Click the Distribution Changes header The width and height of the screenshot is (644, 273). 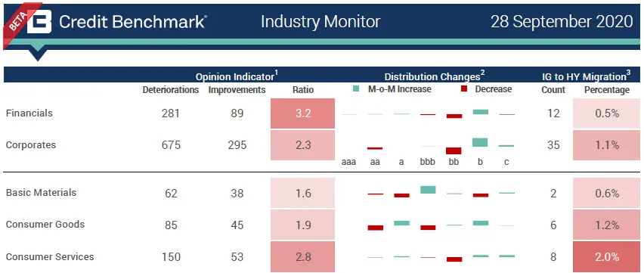tap(435, 76)
